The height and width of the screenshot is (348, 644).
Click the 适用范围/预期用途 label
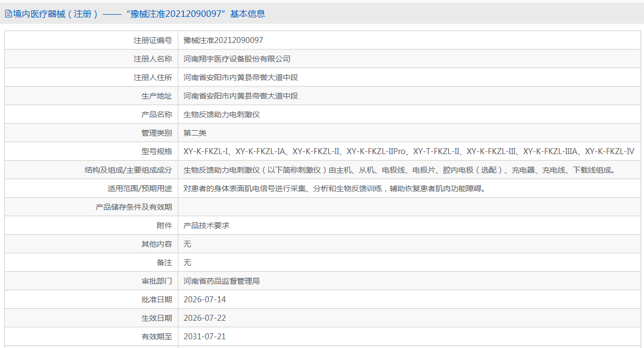tap(140, 188)
